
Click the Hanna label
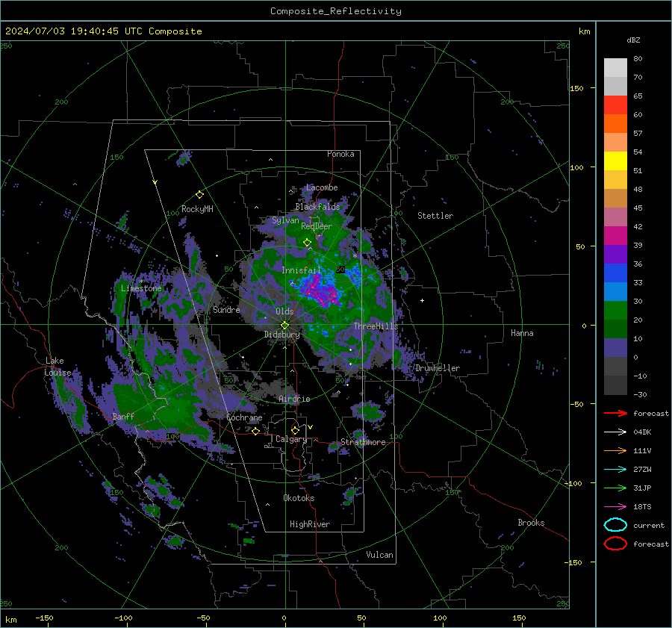pyautogui.click(x=522, y=333)
